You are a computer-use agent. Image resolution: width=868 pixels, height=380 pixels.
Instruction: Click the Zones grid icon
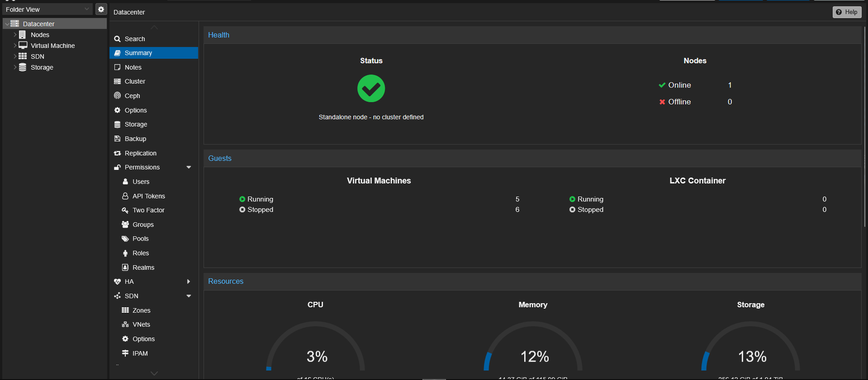coord(125,310)
